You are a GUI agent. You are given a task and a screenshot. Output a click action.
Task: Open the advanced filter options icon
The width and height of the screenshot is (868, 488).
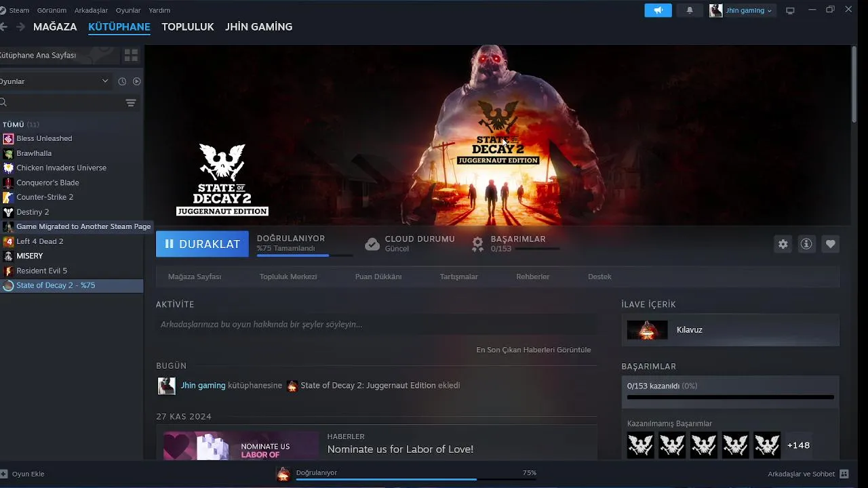tap(131, 103)
